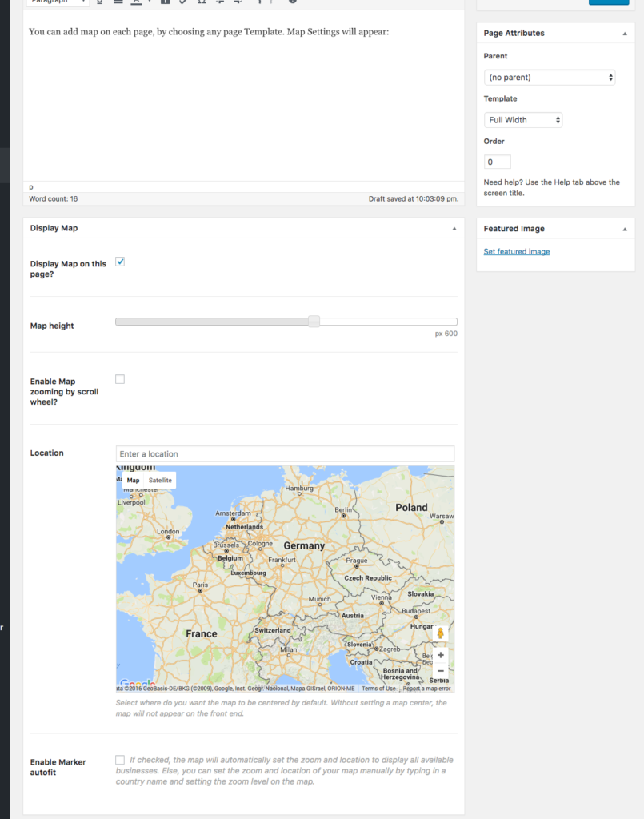This screenshot has height=819, width=644.
Task: Check the Enable Marker autofit option
Action: click(119, 759)
